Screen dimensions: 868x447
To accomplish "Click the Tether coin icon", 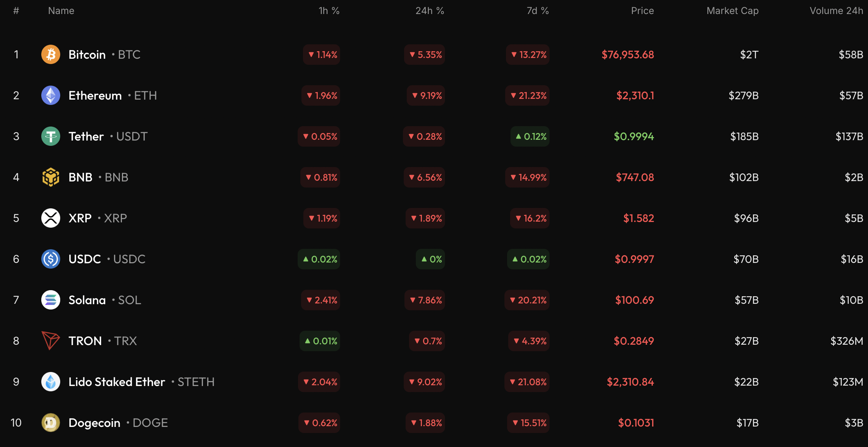I will click(x=51, y=136).
